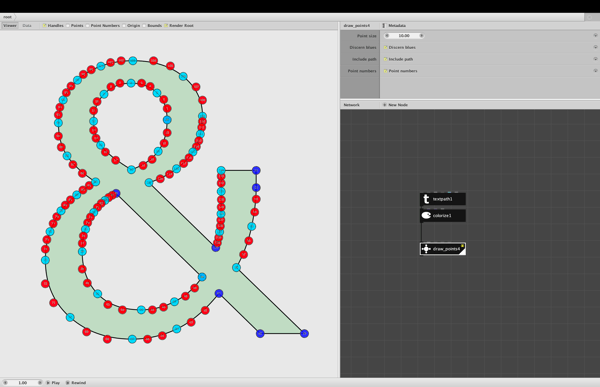The image size is (600, 387).
Task: Toggle the Include path parameter checkbox
Action: tap(386, 59)
